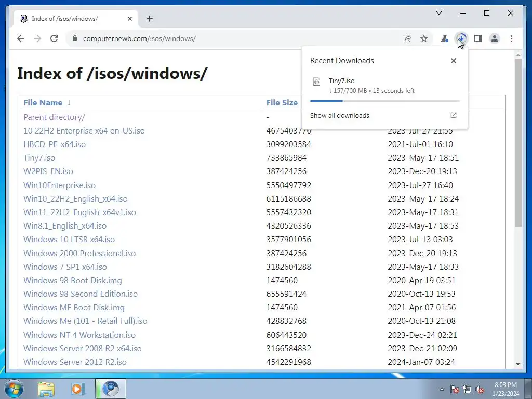Open the Parent directory/ link

tap(54, 117)
